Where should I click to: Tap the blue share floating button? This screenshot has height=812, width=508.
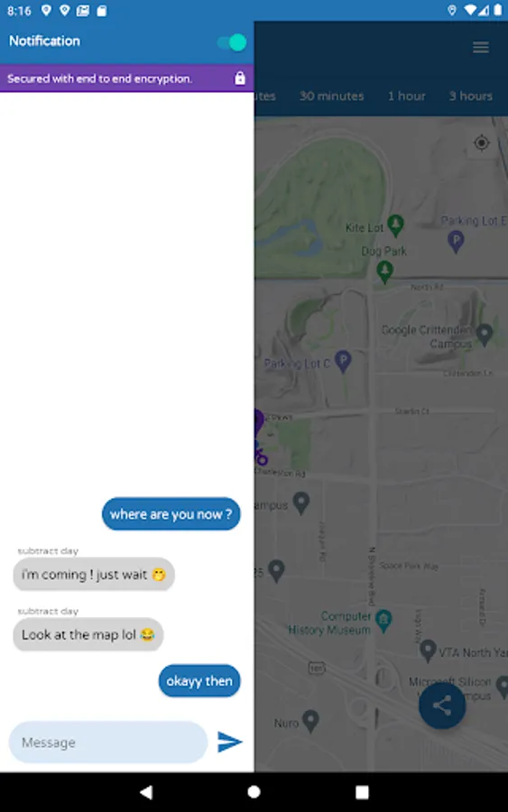[x=442, y=706]
